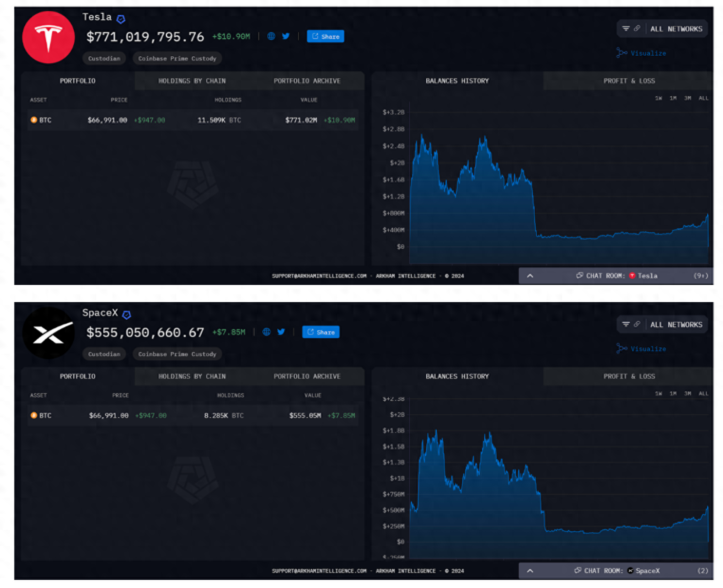This screenshot has height=588, width=723.
Task: Share the Tesla entity page
Action: click(x=325, y=36)
